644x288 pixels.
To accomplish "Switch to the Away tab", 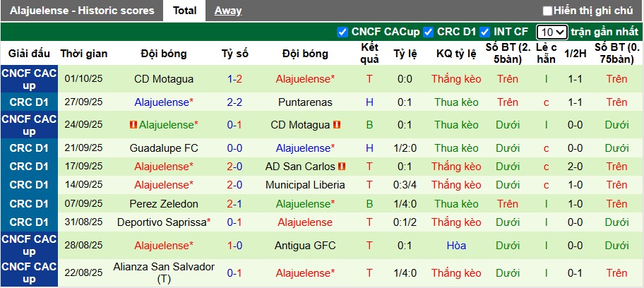I will pos(227,11).
